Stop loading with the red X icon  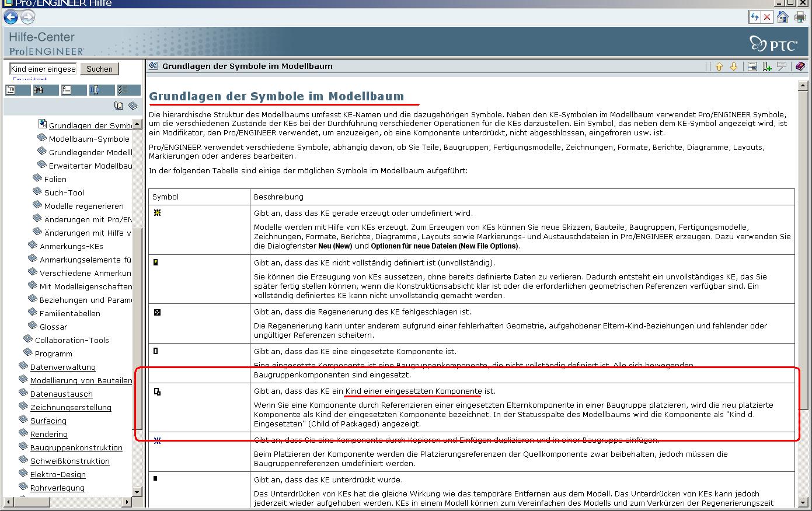pyautogui.click(x=767, y=17)
